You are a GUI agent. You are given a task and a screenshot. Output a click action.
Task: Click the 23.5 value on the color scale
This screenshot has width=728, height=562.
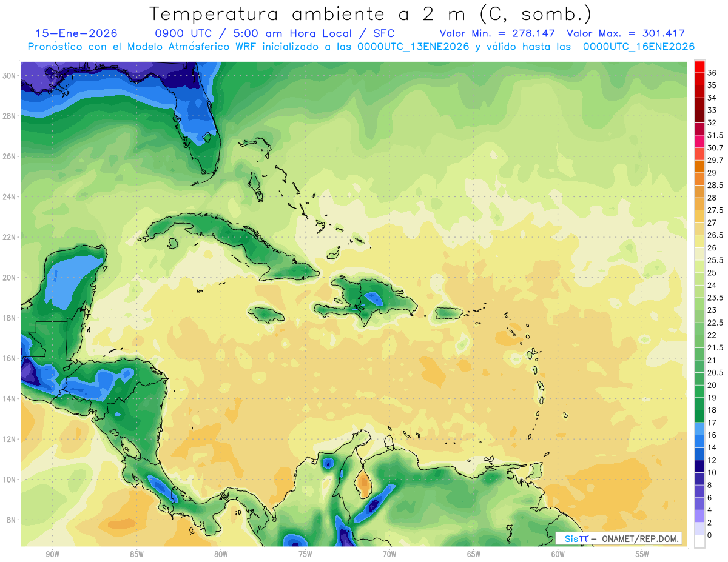tap(715, 298)
